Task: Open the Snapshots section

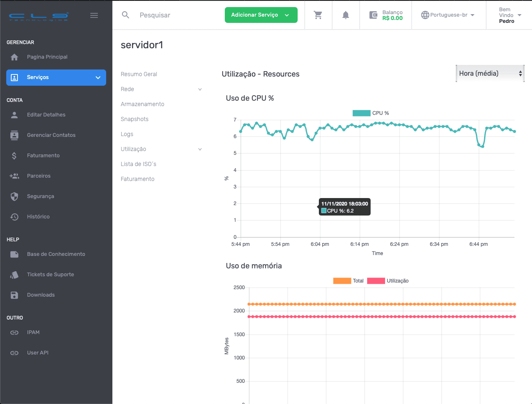Action: 134,119
